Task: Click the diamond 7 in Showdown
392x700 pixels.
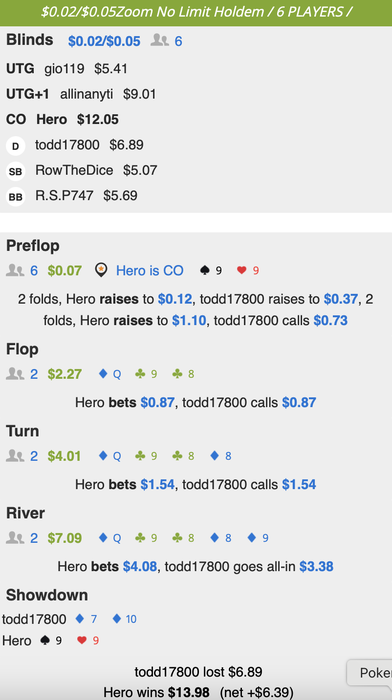Action: (86, 619)
